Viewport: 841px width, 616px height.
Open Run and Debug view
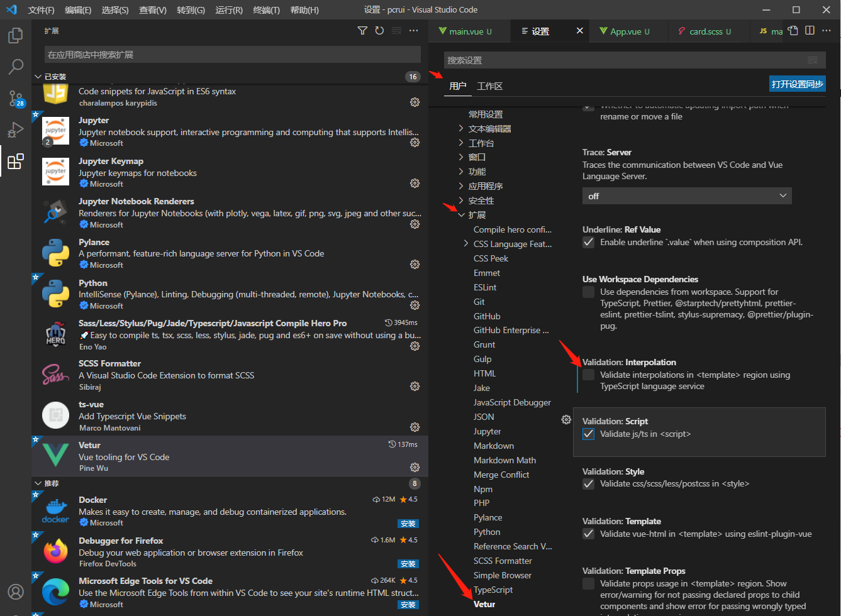pos(16,129)
